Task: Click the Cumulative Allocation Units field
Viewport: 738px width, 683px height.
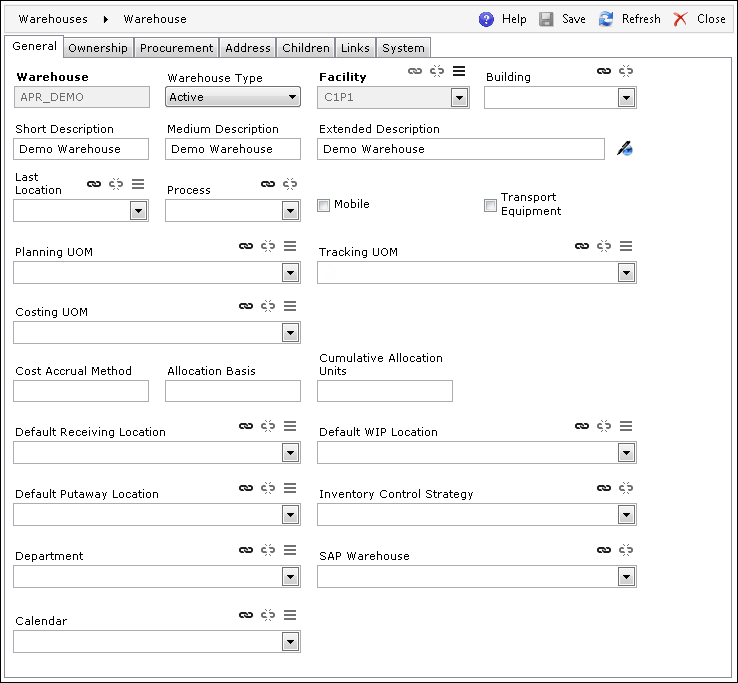Action: 385,391
